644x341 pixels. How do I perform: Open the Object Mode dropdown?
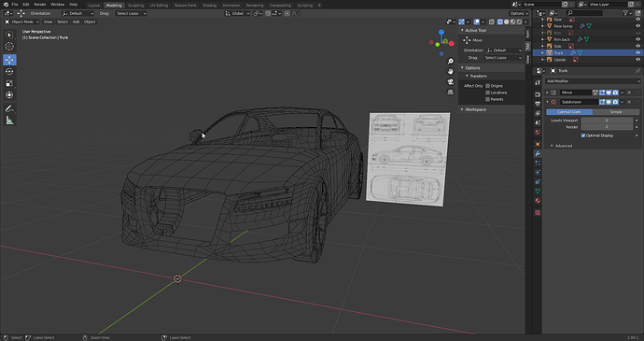tap(21, 21)
